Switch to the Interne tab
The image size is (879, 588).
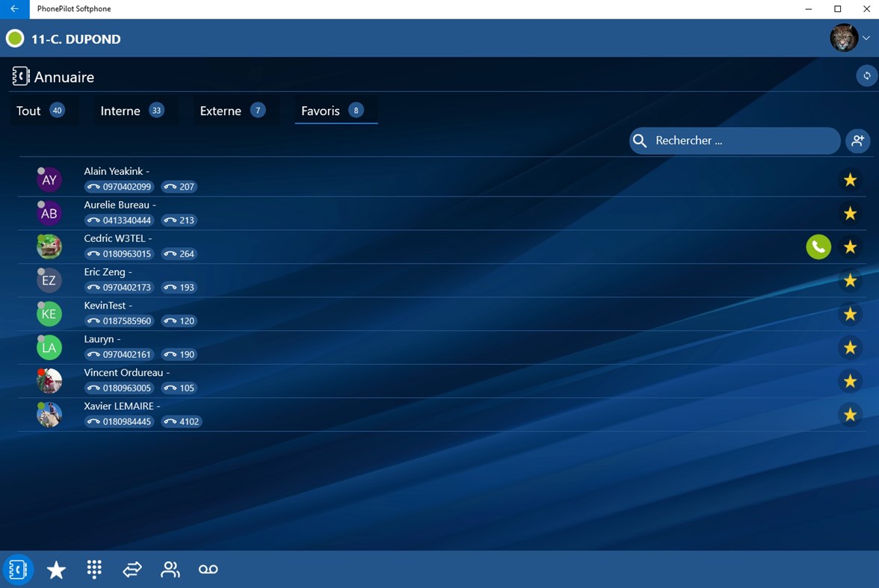click(x=120, y=110)
